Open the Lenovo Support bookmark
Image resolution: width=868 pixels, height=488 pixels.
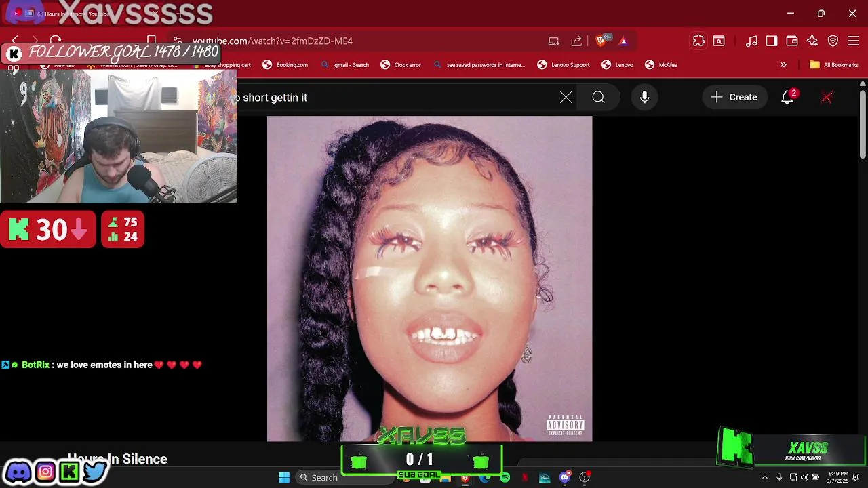pos(564,65)
